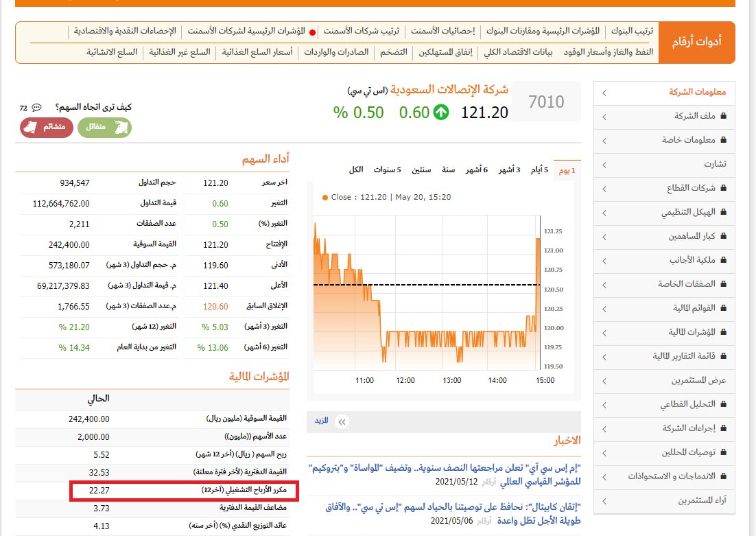Vote متفائل on the stock direction
This screenshot has width=756, height=536.
(x=105, y=128)
